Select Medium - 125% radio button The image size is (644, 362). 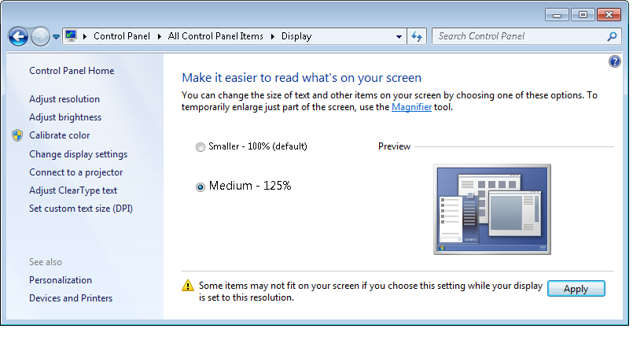click(x=201, y=187)
